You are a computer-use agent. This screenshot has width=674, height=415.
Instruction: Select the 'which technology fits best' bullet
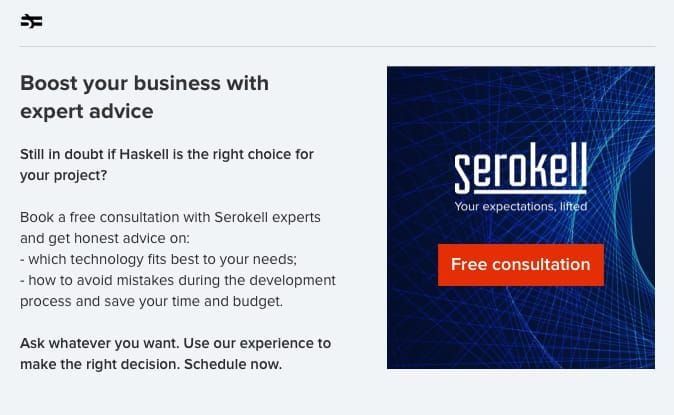point(158,259)
